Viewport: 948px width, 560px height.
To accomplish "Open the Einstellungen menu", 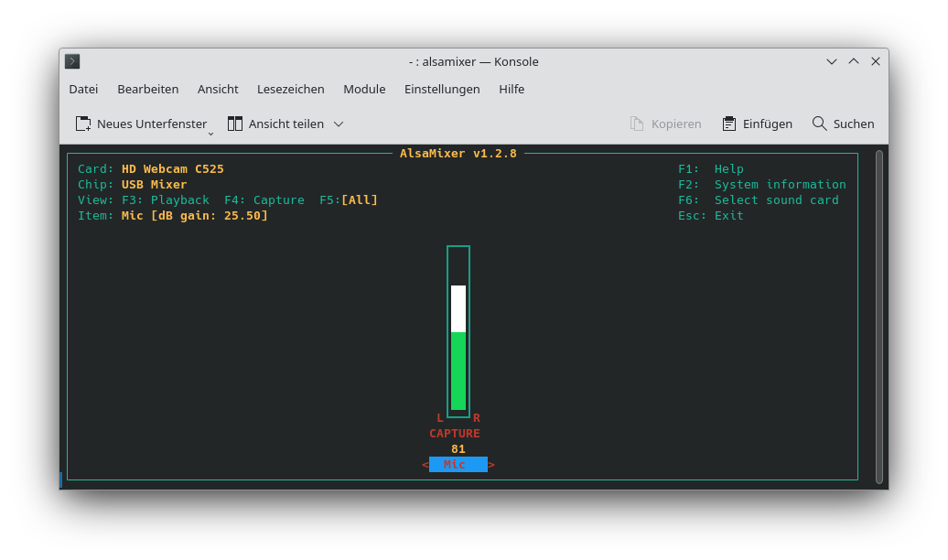I will click(x=442, y=89).
